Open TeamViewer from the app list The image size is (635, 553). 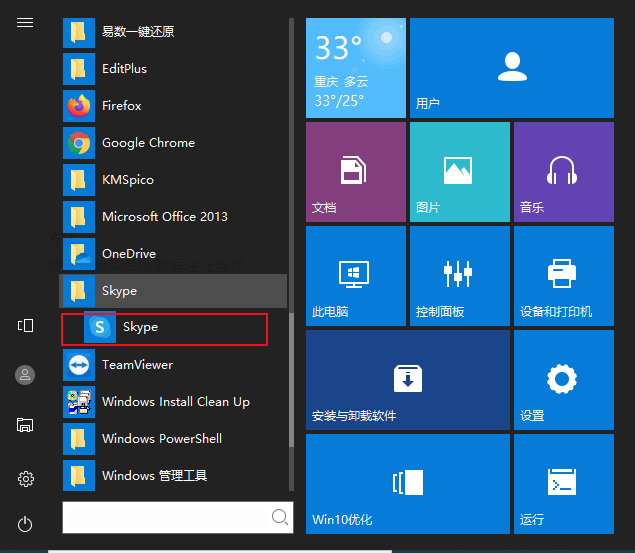[x=174, y=365]
